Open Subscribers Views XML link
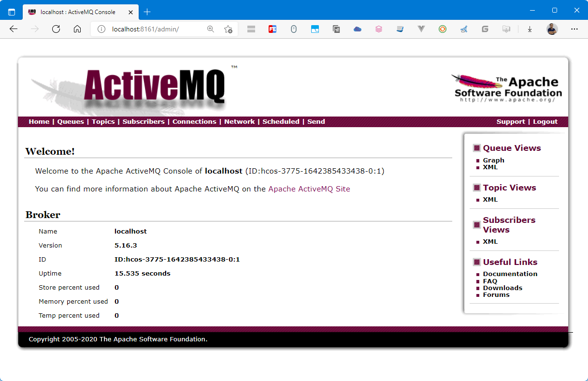Viewport: 588px width, 381px height. point(490,242)
